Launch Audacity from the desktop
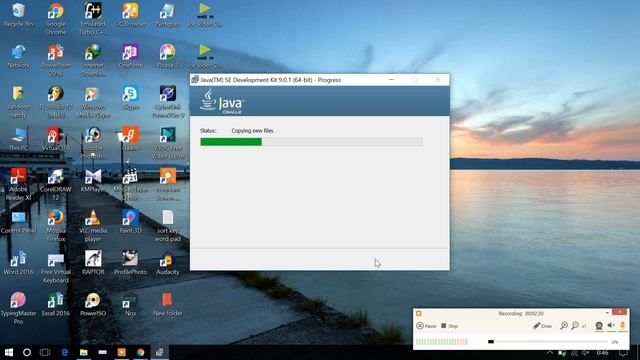Screen dimensions: 640x360 tap(168, 263)
